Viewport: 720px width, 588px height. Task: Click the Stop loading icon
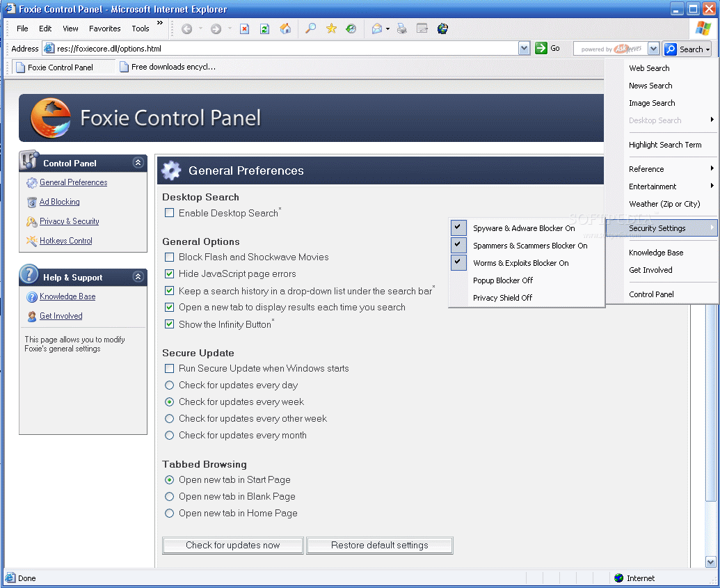[x=245, y=29]
